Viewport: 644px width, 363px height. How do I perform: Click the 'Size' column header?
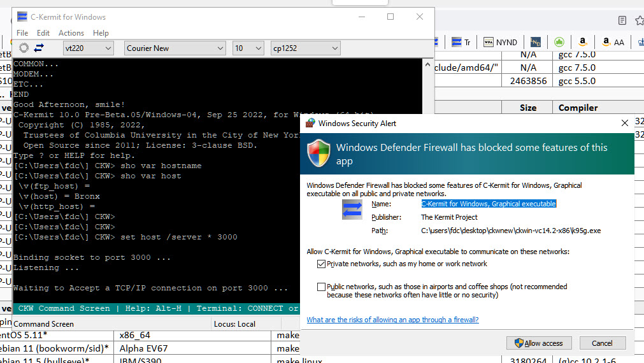pos(528,108)
